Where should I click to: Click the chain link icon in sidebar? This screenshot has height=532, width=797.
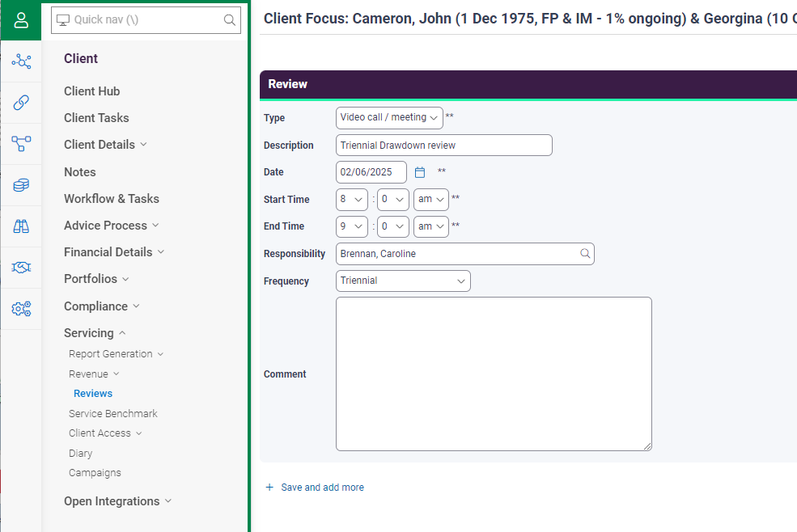pos(21,103)
